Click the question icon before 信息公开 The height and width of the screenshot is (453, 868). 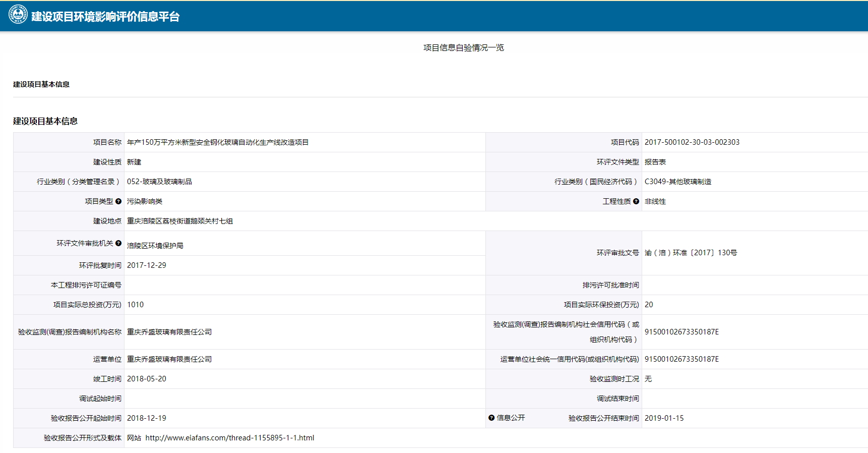[491, 418]
